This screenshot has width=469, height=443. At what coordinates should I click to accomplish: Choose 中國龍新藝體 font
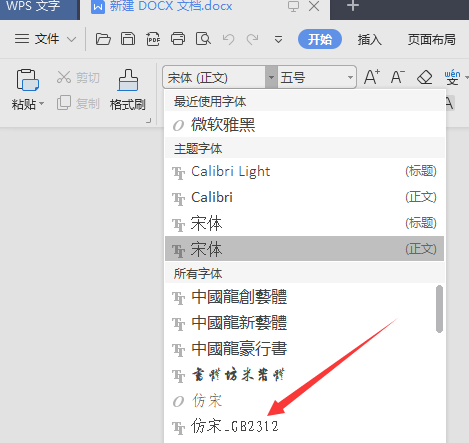click(300, 323)
